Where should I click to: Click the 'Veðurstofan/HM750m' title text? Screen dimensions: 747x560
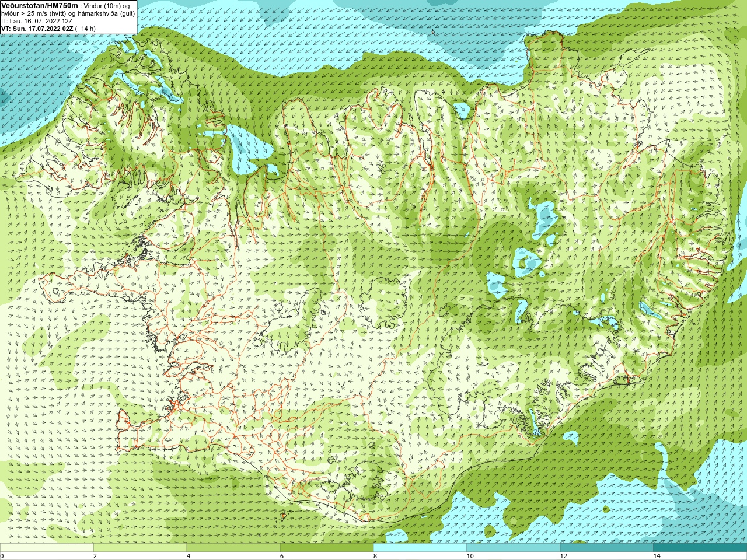(x=40, y=5)
